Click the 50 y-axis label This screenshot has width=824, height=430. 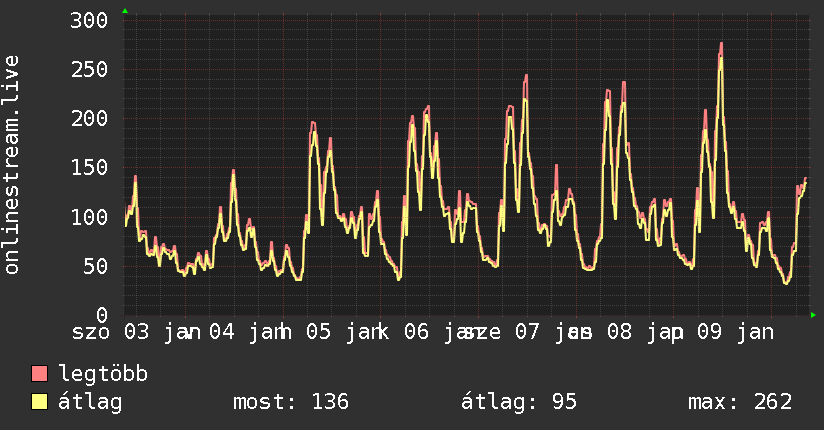(96, 266)
